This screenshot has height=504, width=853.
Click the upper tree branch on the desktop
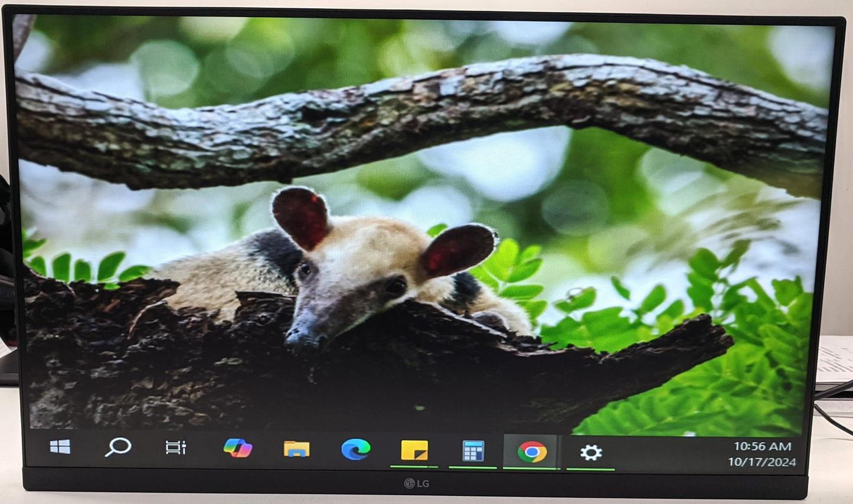coord(413,112)
